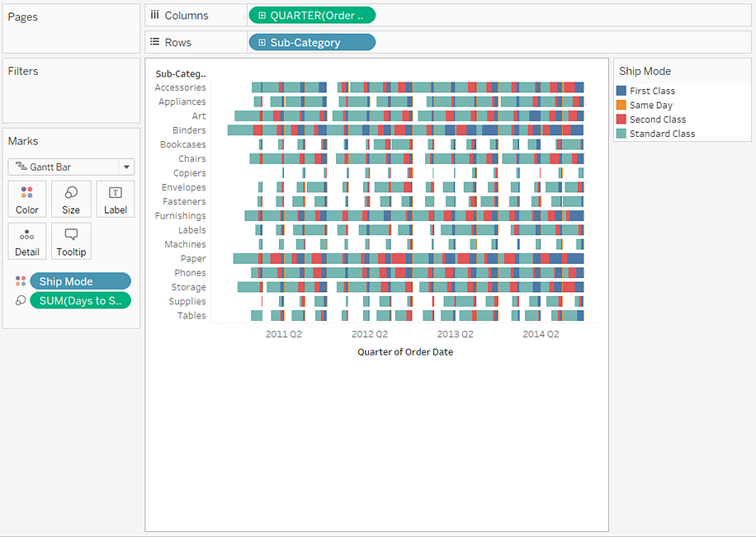
Task: Highlight Standard Class in the legend
Action: click(662, 134)
